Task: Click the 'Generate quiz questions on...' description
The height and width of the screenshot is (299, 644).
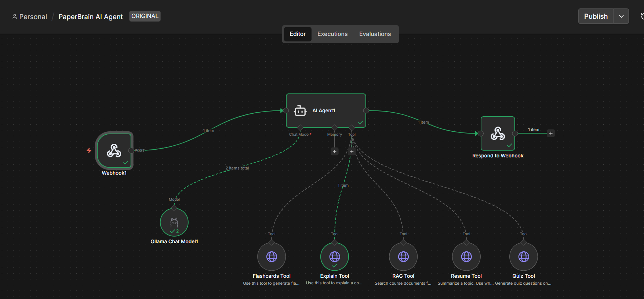Action: pyautogui.click(x=523, y=283)
